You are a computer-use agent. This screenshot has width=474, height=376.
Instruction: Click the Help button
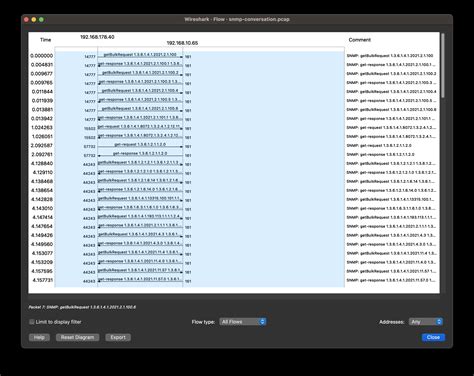click(x=39, y=337)
